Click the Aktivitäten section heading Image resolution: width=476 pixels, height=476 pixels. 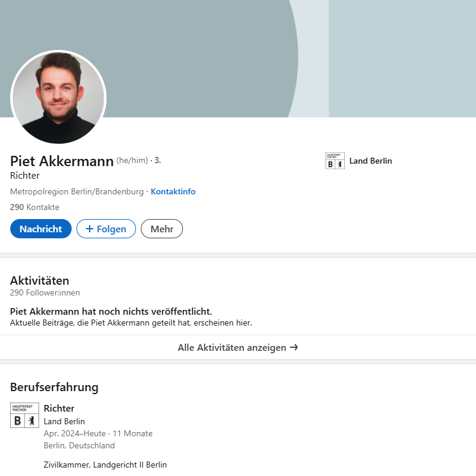40,280
